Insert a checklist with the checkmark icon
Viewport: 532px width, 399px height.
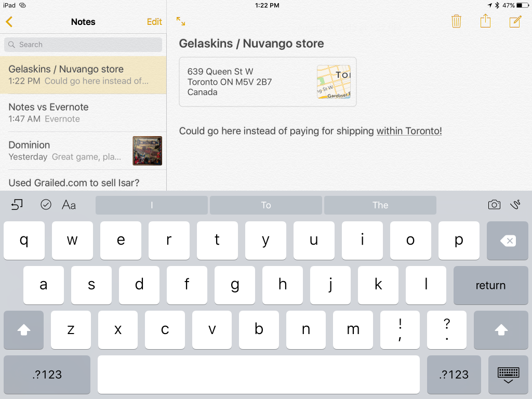[x=46, y=205]
